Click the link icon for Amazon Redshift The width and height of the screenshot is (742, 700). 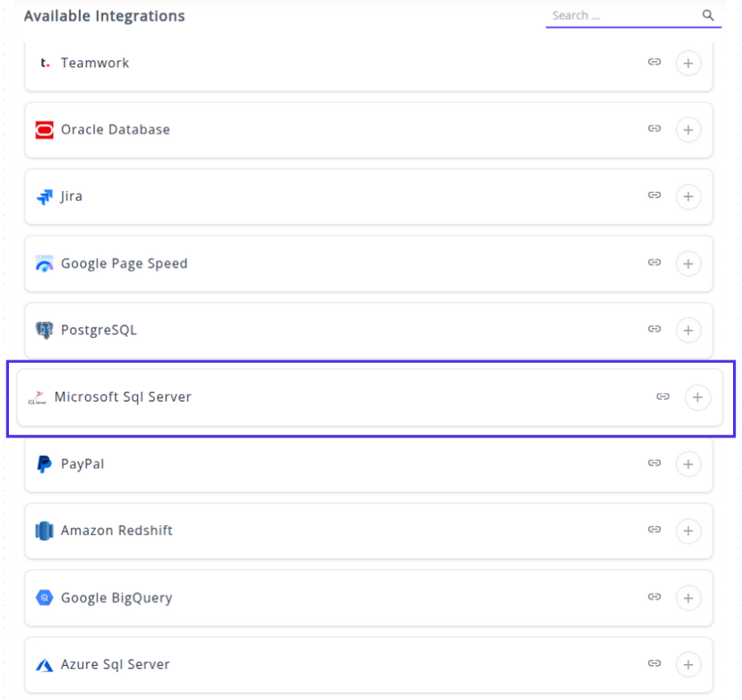coord(654,531)
